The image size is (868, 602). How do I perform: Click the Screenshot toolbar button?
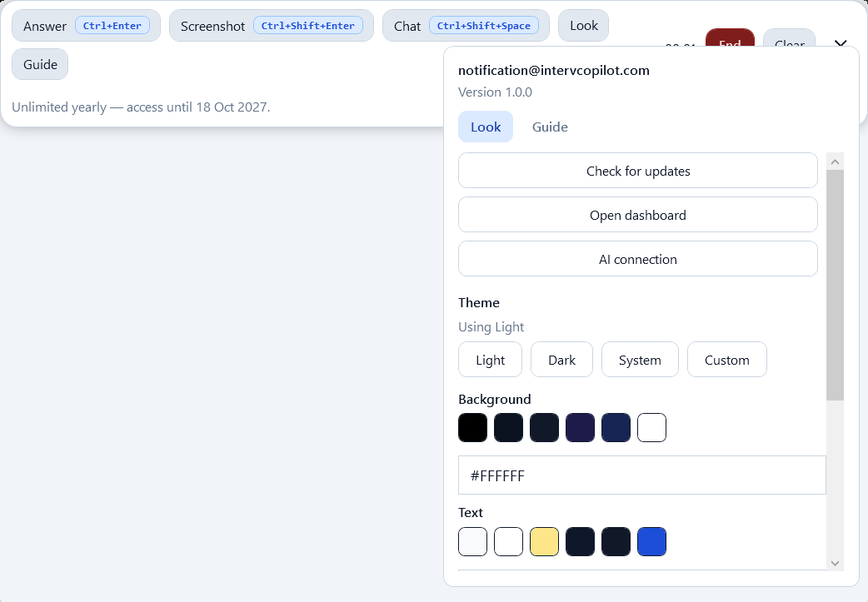pos(272,26)
